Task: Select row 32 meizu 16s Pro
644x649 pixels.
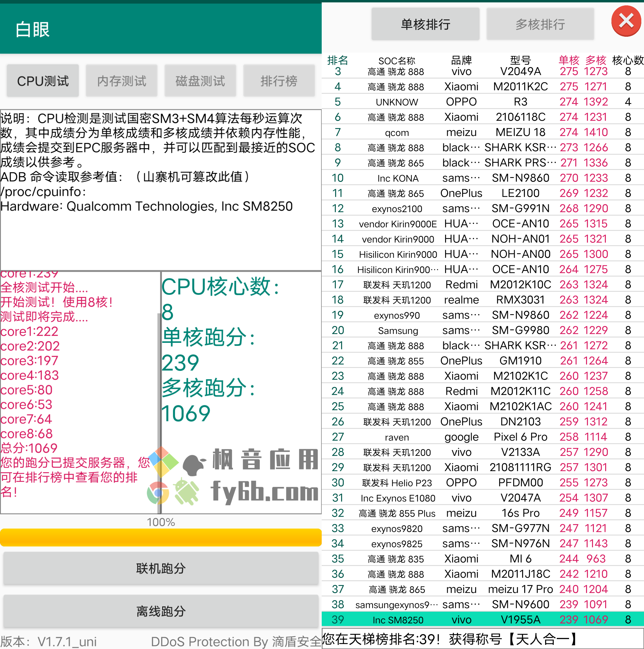Action: (483, 513)
